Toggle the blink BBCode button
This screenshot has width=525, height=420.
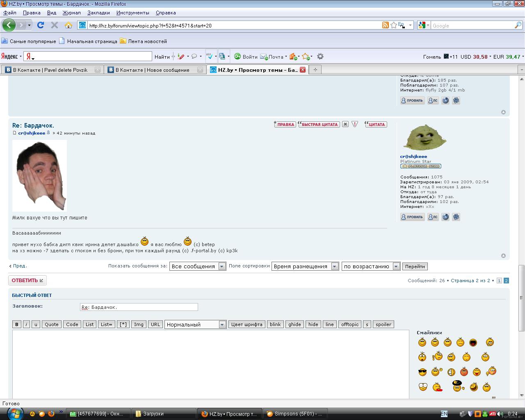pyautogui.click(x=275, y=324)
